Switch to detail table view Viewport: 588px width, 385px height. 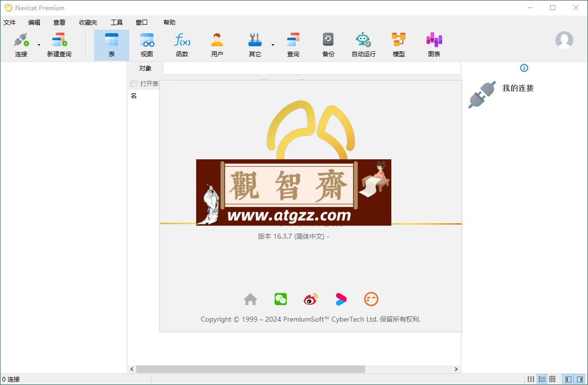point(552,379)
